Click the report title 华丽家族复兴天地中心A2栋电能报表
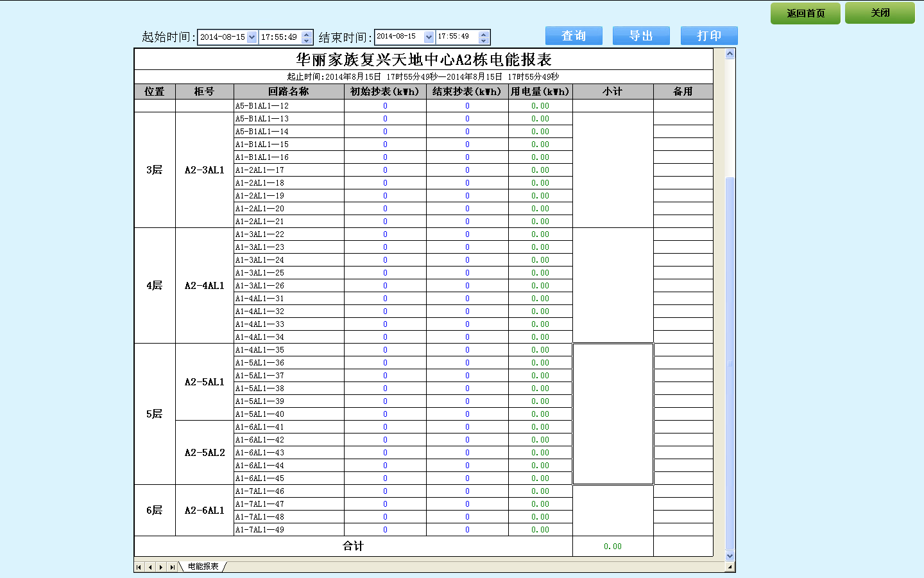The image size is (924, 578). click(424, 60)
